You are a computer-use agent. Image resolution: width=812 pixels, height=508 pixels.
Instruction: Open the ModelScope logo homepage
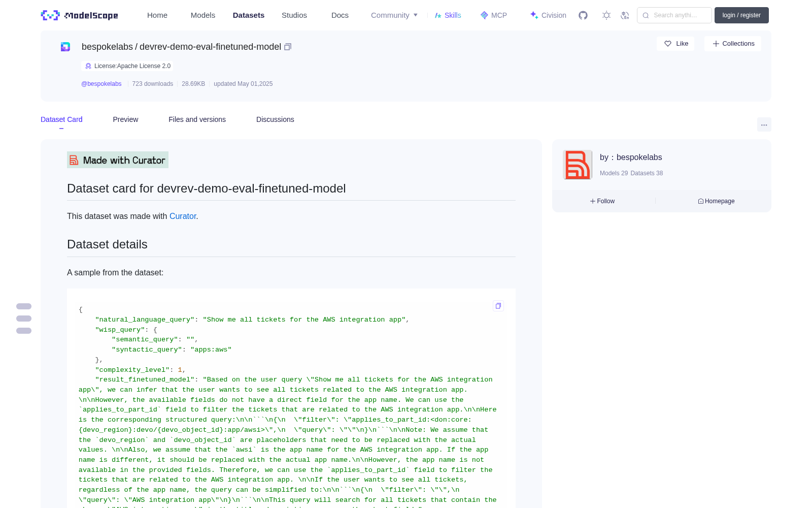[79, 15]
